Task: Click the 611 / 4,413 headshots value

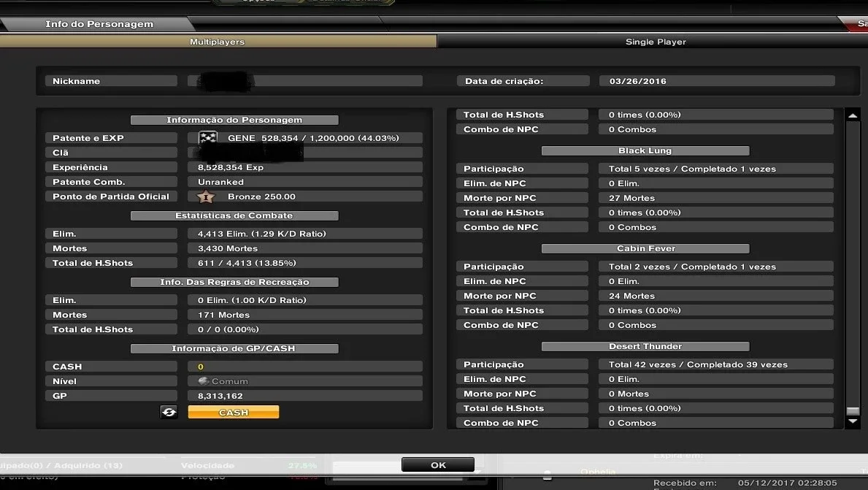Action: 305,263
